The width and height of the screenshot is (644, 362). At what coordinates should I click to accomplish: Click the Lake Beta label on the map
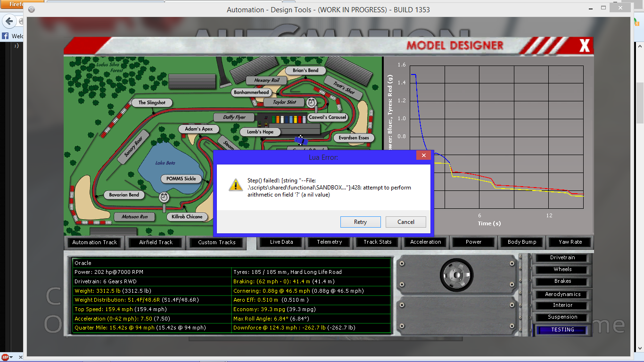coord(165,163)
